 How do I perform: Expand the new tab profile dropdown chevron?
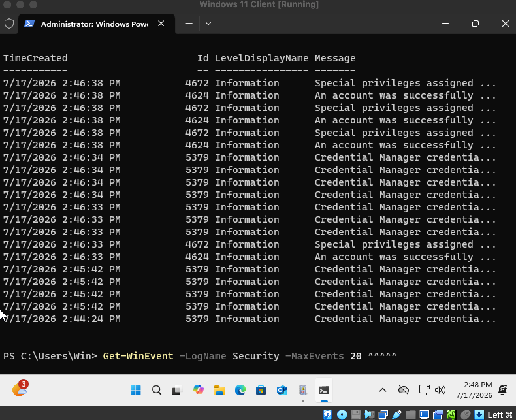point(208,24)
